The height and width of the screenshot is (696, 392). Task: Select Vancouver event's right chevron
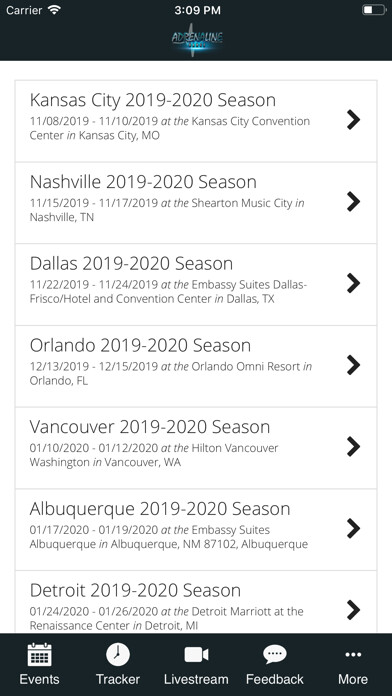353,447
